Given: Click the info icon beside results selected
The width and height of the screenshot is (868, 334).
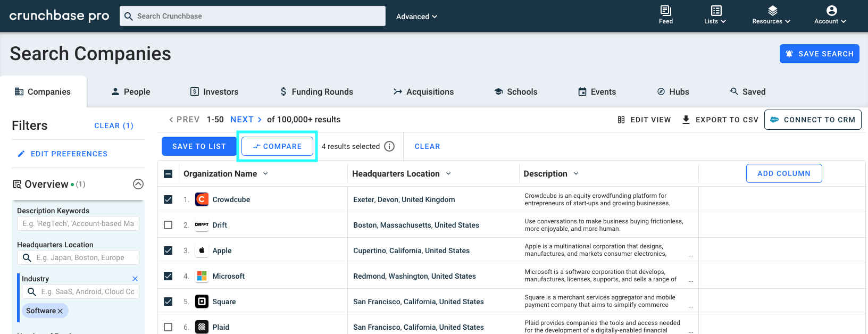Looking at the screenshot, I should [x=389, y=146].
